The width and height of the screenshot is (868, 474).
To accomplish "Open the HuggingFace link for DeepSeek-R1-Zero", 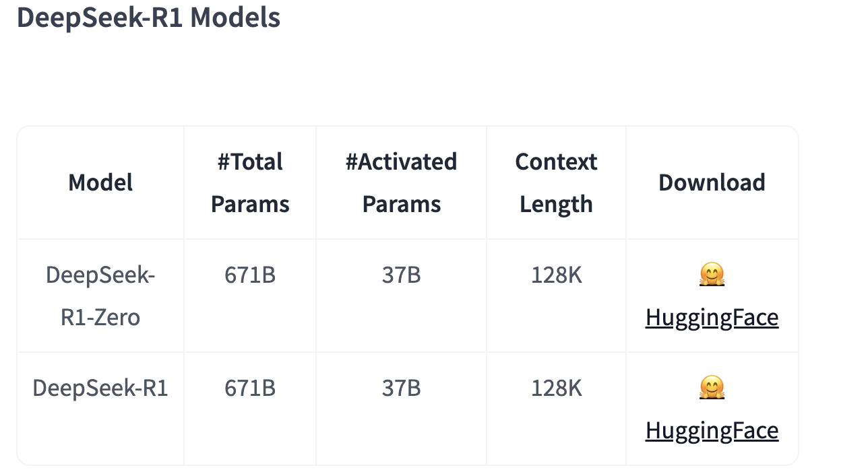I will 712,317.
